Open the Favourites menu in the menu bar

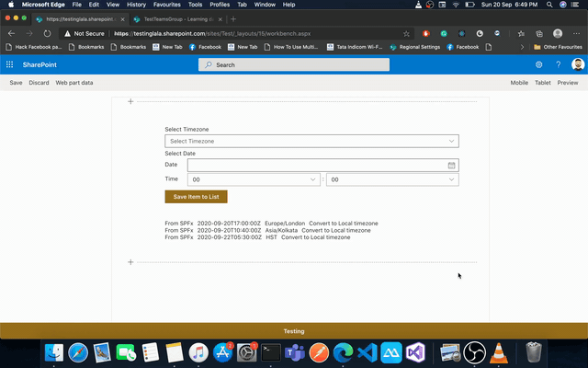coord(167,5)
